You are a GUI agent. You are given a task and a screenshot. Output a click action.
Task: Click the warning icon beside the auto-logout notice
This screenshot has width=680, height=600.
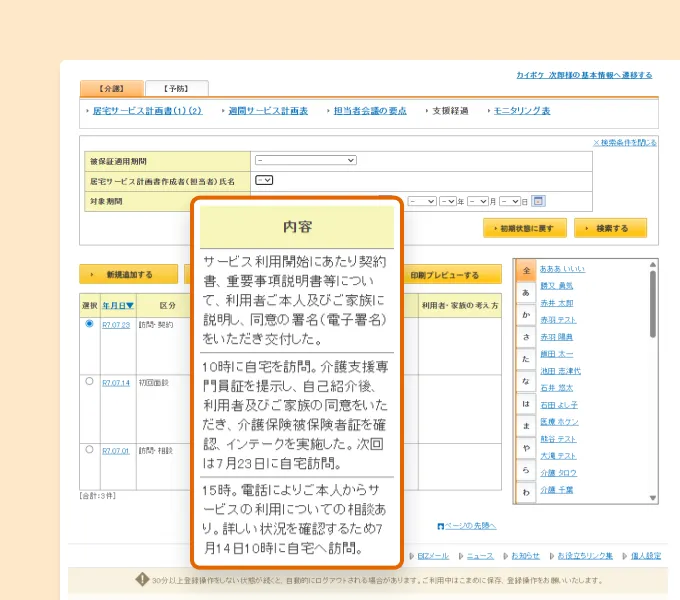pos(142,579)
